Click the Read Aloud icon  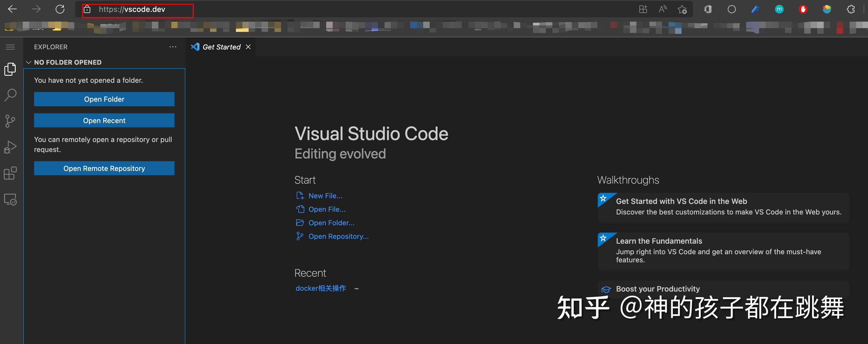coord(662,9)
